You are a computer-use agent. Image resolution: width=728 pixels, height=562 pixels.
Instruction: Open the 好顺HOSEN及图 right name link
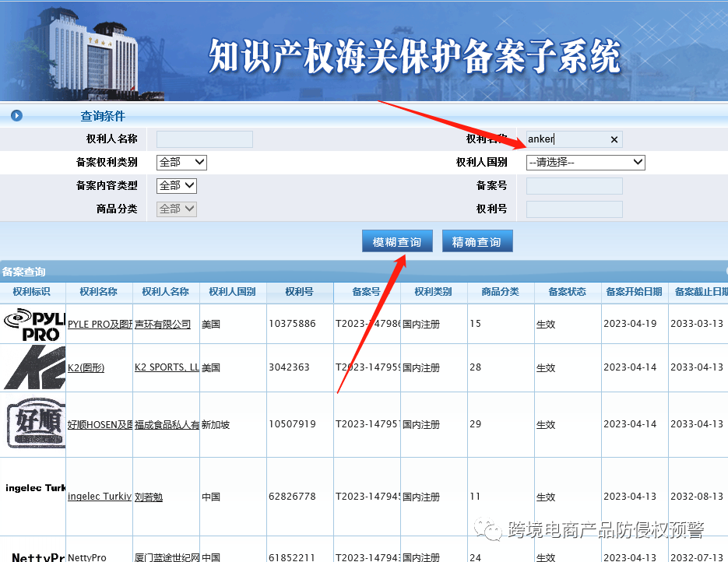pos(100,425)
